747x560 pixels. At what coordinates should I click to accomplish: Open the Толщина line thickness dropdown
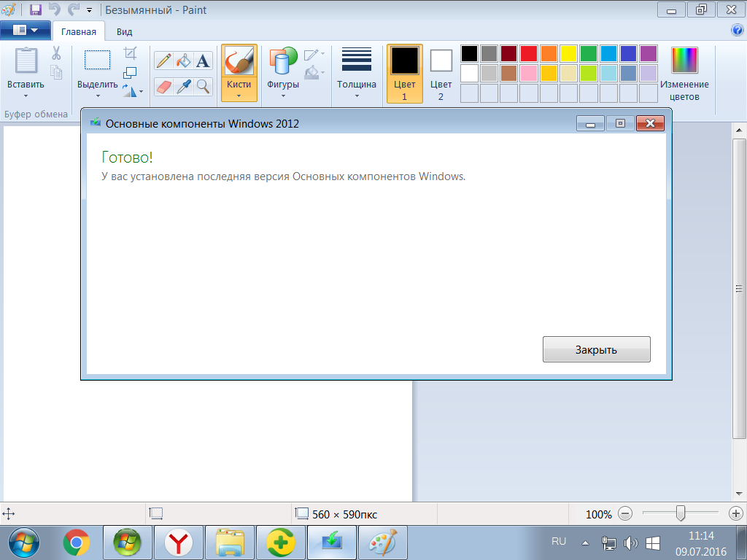[x=356, y=74]
